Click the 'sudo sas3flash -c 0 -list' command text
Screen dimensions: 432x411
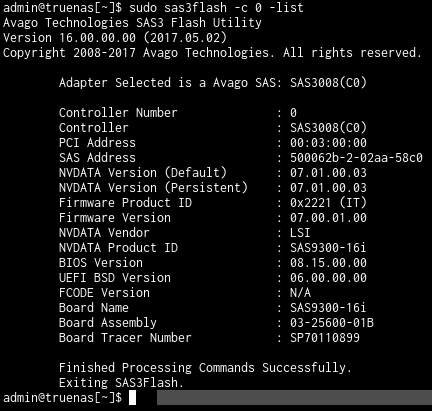[216, 8]
